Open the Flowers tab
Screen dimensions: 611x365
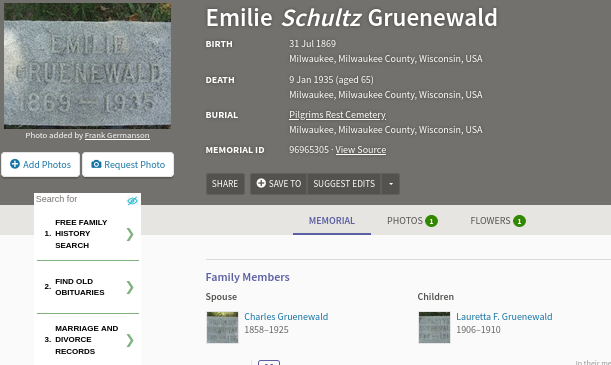(x=498, y=221)
